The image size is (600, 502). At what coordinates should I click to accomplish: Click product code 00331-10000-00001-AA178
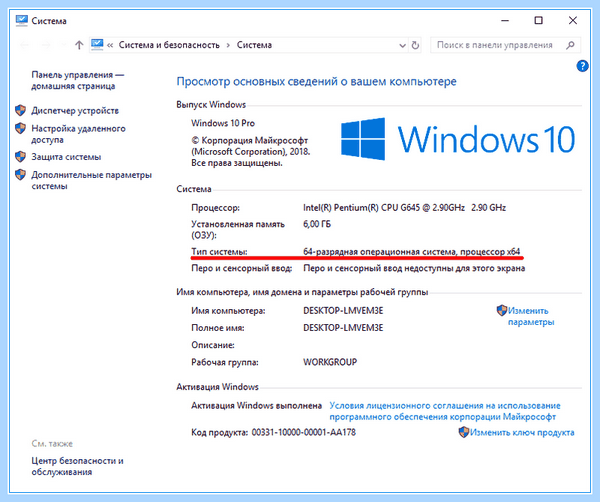303,432
